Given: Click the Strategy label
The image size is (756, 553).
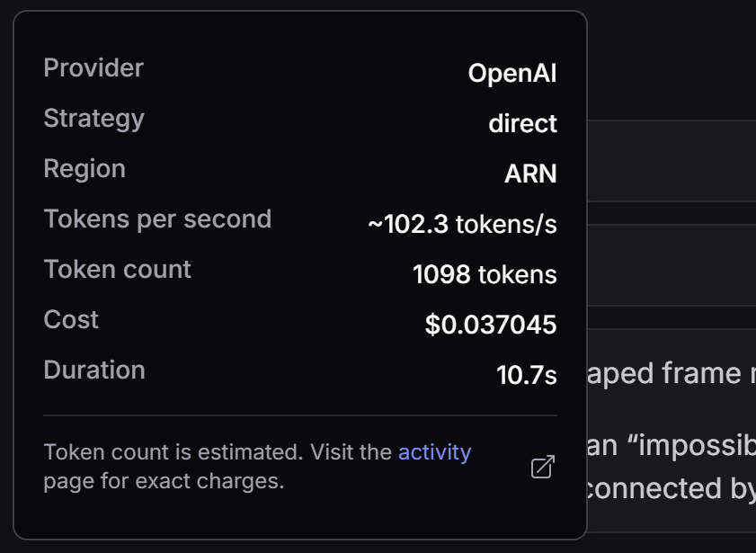Looking at the screenshot, I should (94, 119).
